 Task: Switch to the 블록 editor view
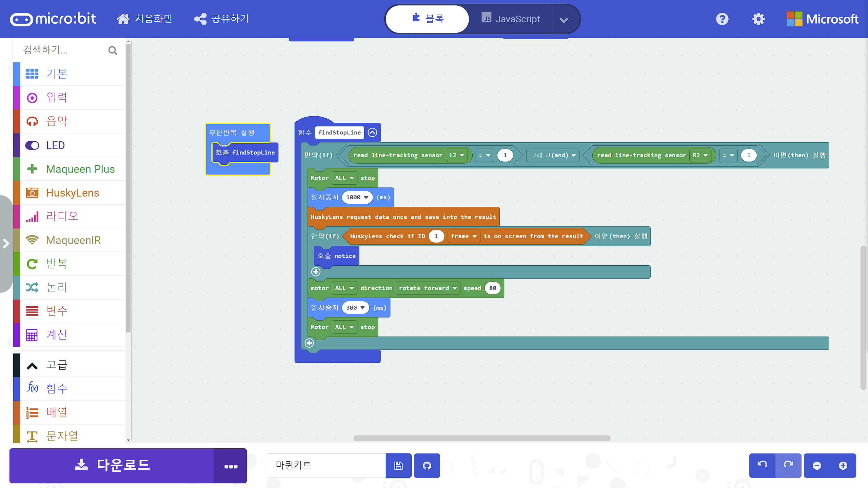[428, 19]
